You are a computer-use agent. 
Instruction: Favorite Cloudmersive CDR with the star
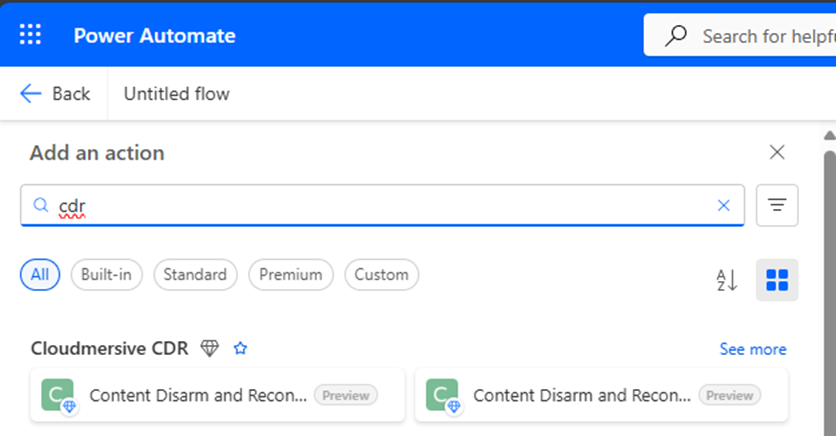click(240, 349)
